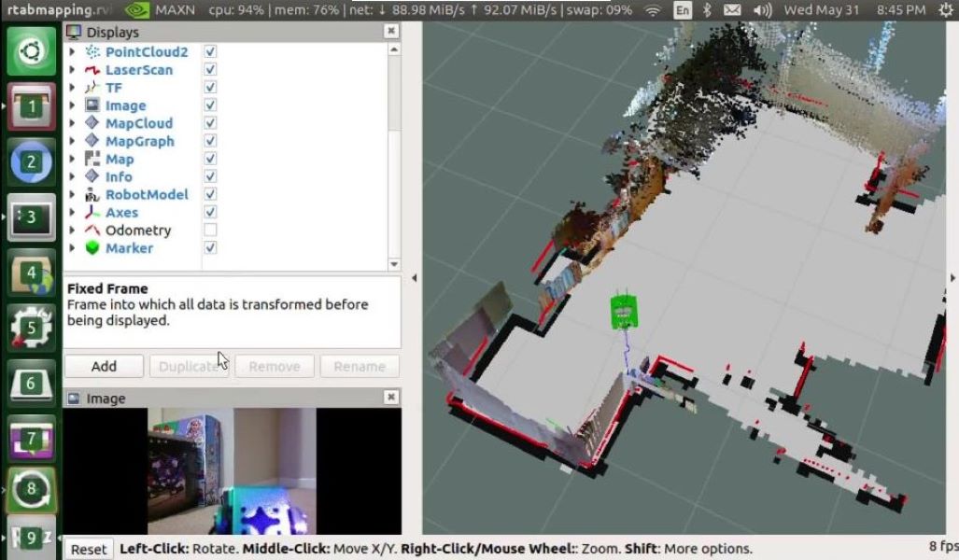This screenshot has width=959, height=560.
Task: Click the green Marker cube icon
Action: 92,248
